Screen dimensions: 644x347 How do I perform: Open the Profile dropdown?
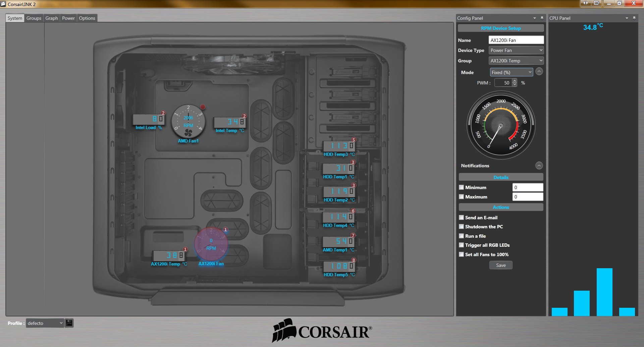[45, 323]
